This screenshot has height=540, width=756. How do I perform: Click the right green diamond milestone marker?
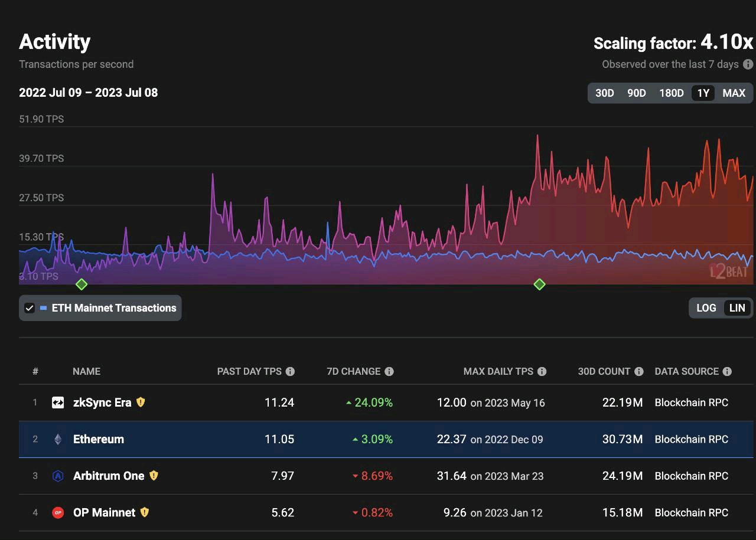[x=539, y=284]
